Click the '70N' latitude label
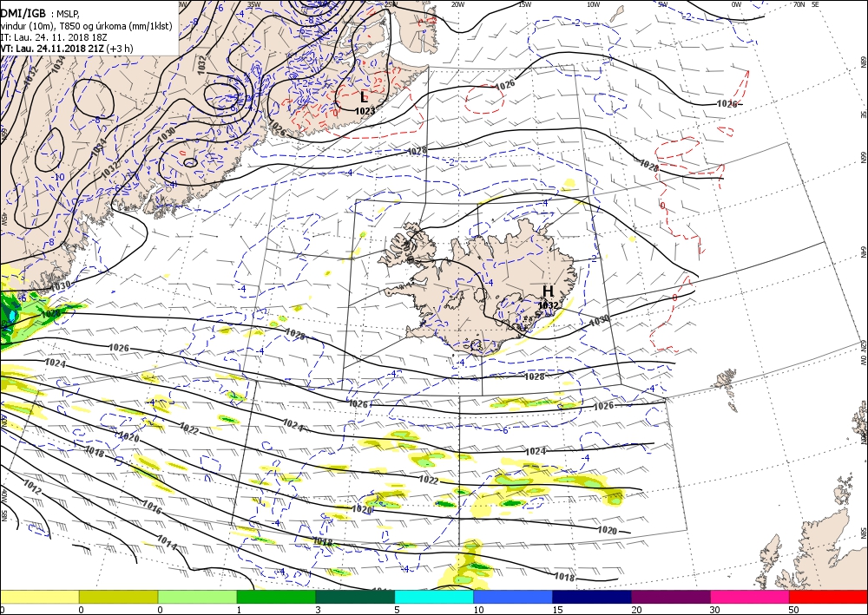This screenshot has height=615, width=868. tap(799, 4)
